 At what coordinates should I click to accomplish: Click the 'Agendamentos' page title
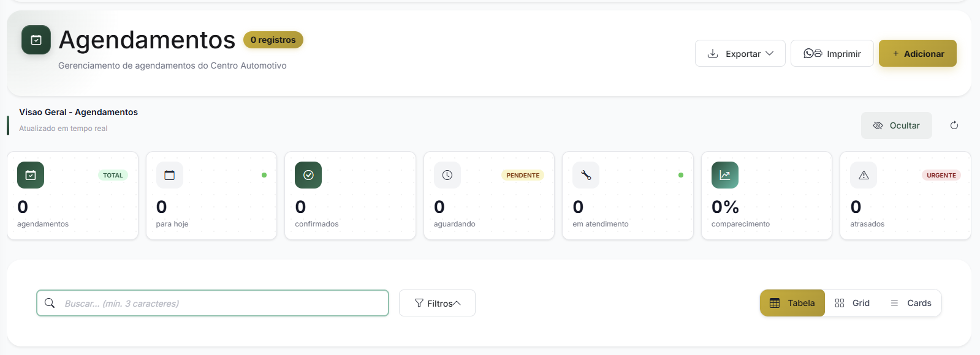coord(147,40)
